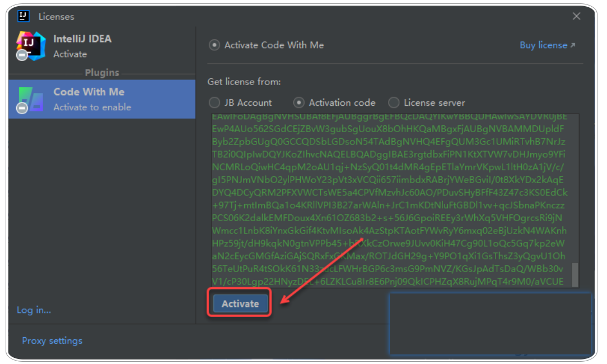
Task: Choose the JB Account license source
Action: pos(214,102)
